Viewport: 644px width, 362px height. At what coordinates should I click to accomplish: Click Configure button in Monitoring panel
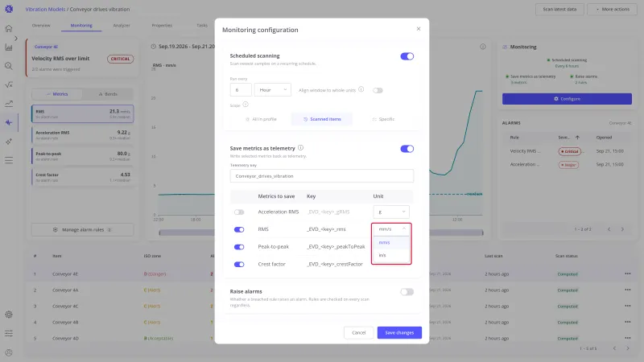tap(567, 99)
